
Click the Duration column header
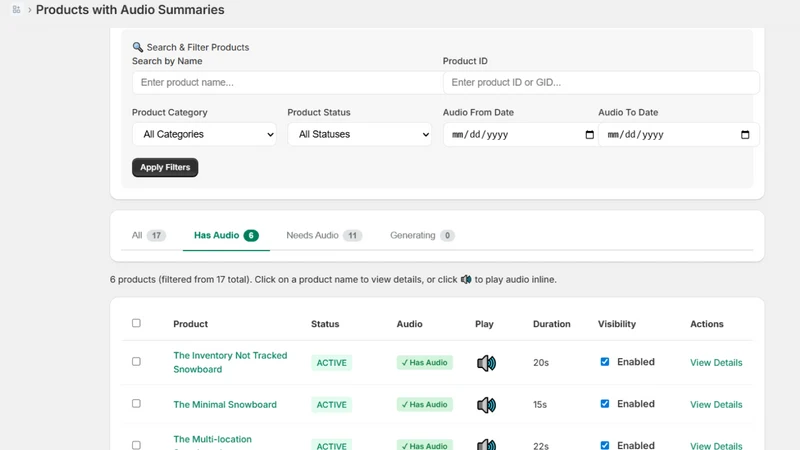(x=552, y=324)
